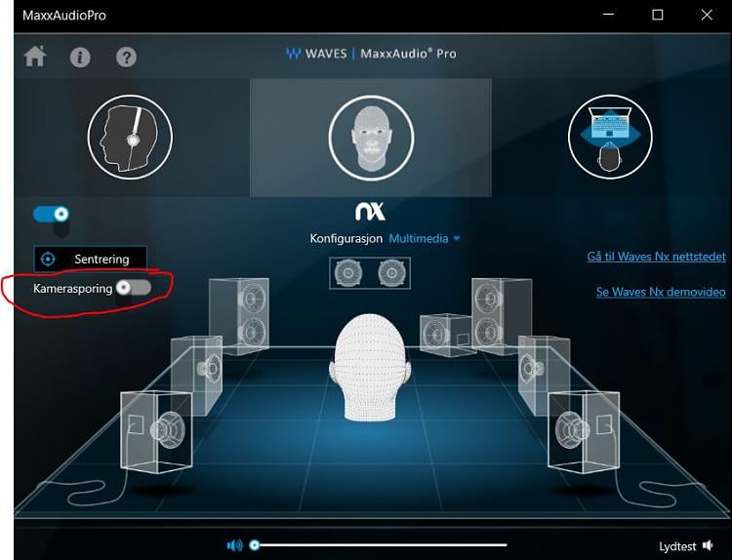Close the MaxxAudioPro window
This screenshot has width=732, height=560.
point(707,15)
